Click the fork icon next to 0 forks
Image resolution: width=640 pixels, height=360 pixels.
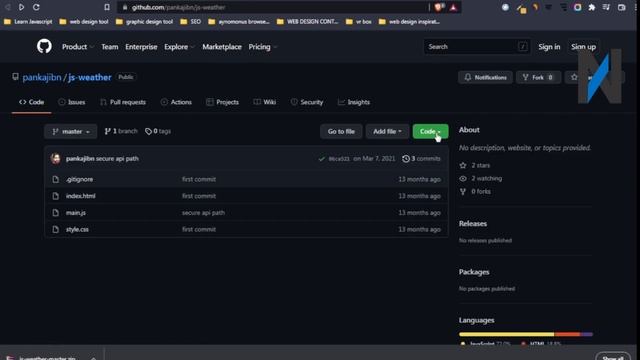point(463,191)
